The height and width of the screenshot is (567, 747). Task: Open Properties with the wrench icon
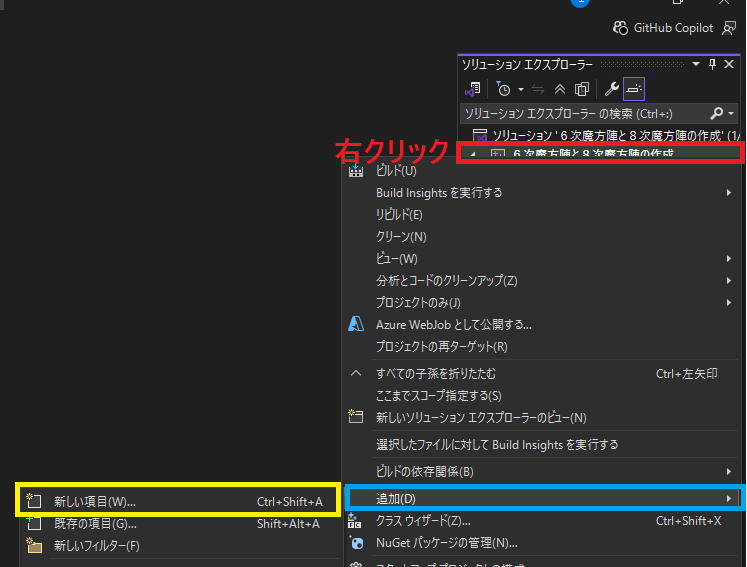612,89
